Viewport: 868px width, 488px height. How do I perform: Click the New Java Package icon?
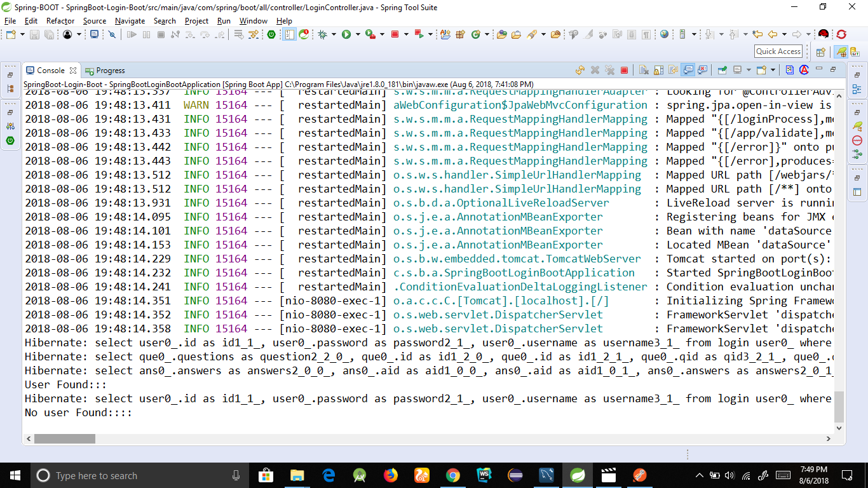pos(460,34)
